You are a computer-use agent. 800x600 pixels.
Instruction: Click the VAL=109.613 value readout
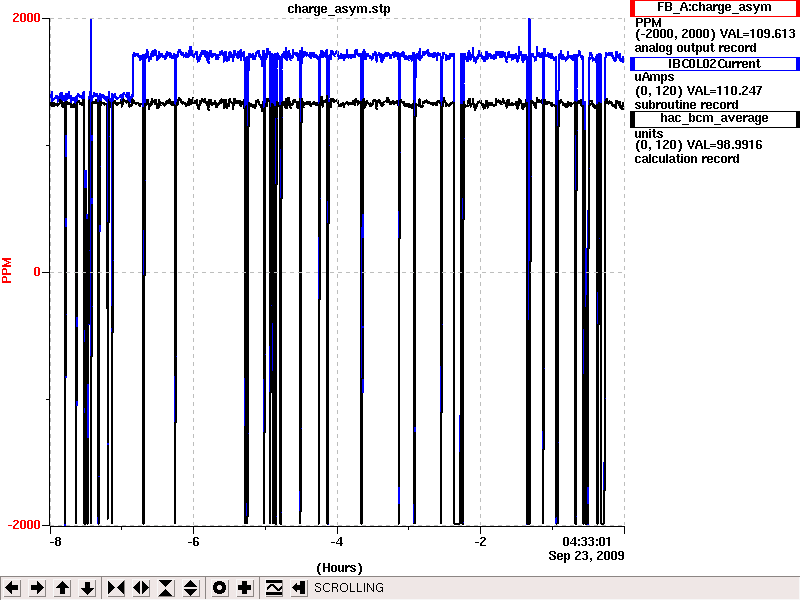757,34
